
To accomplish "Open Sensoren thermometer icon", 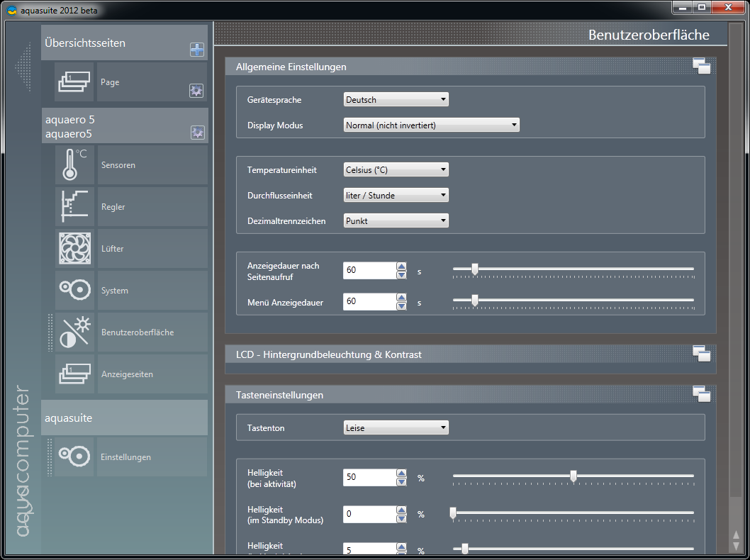I will [74, 164].
